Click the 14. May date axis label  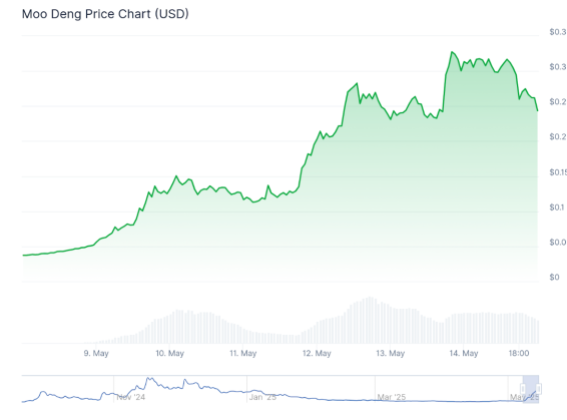(464, 353)
